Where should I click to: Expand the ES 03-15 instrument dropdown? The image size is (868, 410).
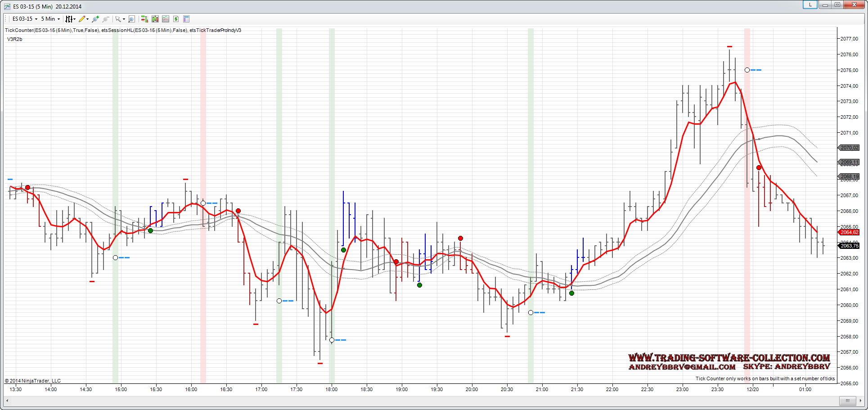[25, 19]
